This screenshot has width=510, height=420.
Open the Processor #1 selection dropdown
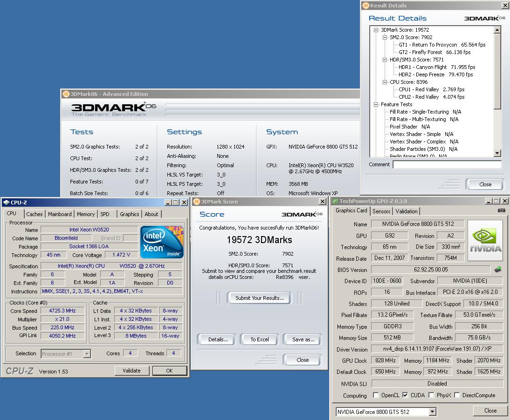[87, 354]
